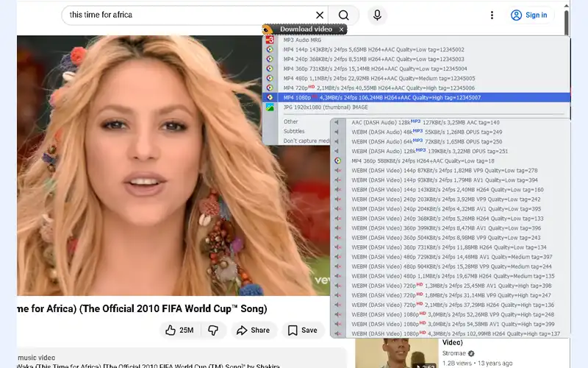Viewport: 588px width, 368px height.
Task: Pick WEBM 1080p AV1 tag=399
Action: coord(451,324)
